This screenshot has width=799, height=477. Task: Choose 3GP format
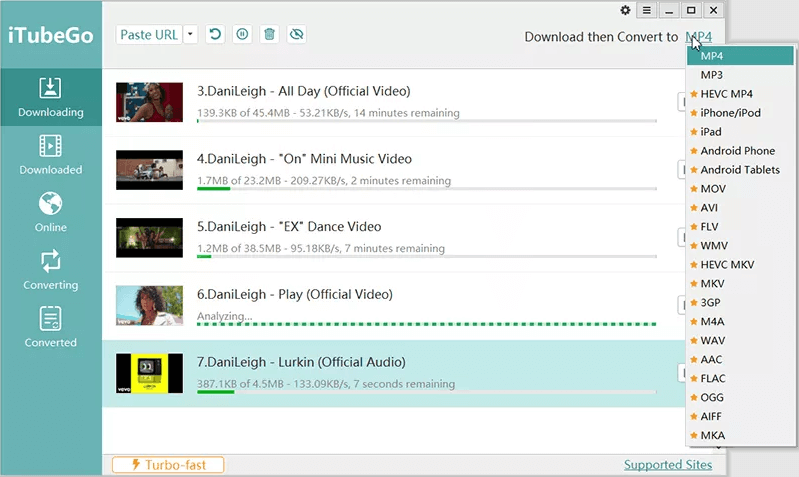point(740,303)
